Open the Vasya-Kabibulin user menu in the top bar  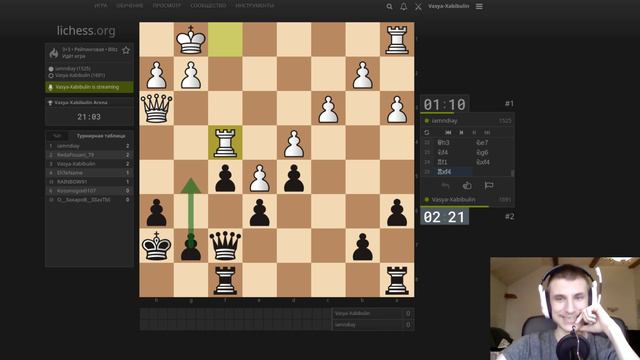pyautogui.click(x=449, y=6)
